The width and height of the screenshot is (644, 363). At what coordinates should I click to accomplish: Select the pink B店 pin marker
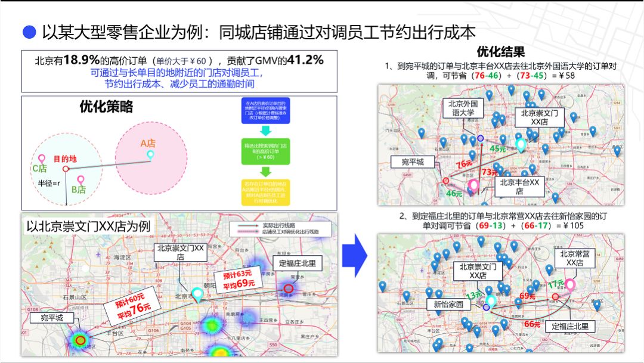80,179
